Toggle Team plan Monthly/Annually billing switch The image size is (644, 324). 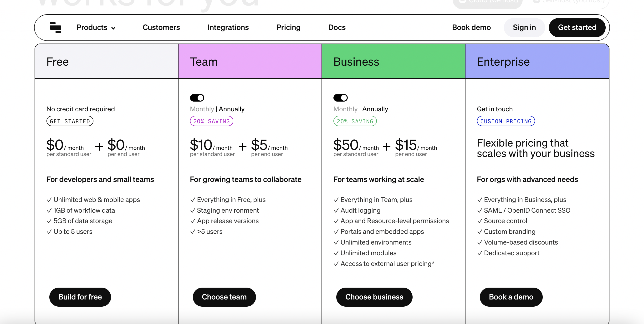tap(197, 98)
